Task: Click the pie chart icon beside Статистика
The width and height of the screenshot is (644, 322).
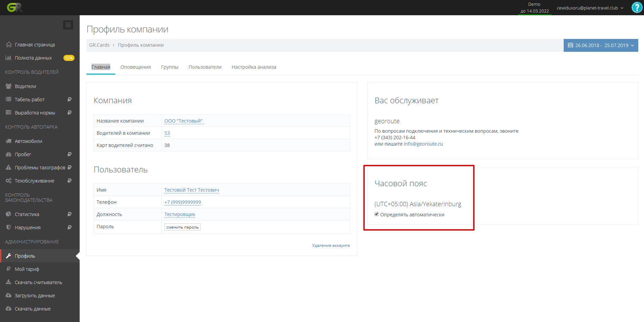Action: click(x=8, y=214)
